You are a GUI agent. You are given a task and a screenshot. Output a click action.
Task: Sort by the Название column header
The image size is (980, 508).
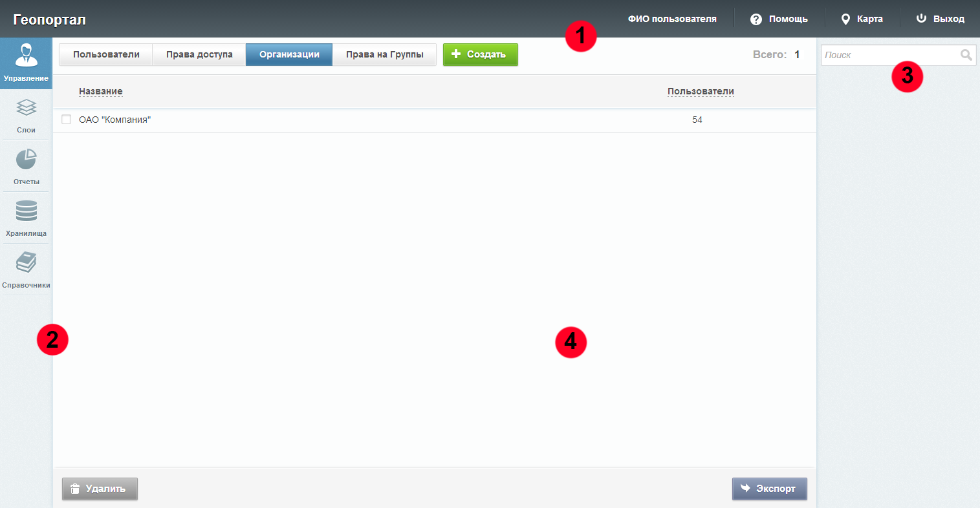[x=100, y=91]
